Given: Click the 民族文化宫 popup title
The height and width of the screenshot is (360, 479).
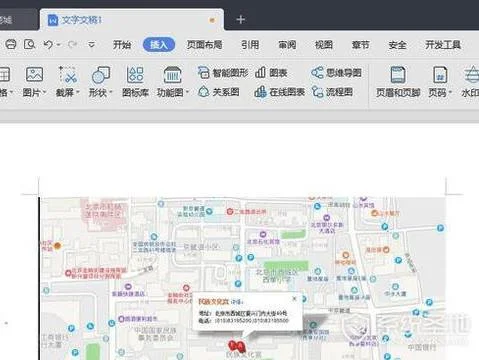Looking at the screenshot, I should pyautogui.click(x=213, y=302).
